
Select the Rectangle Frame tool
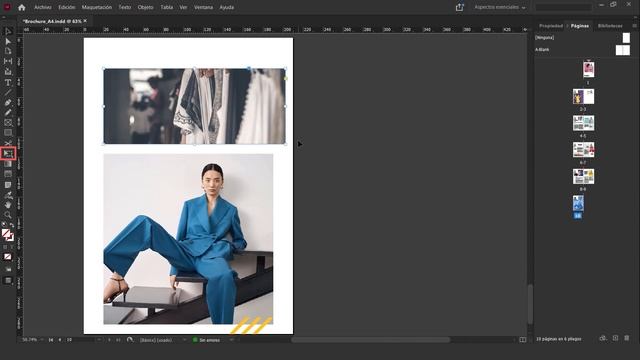point(8,122)
